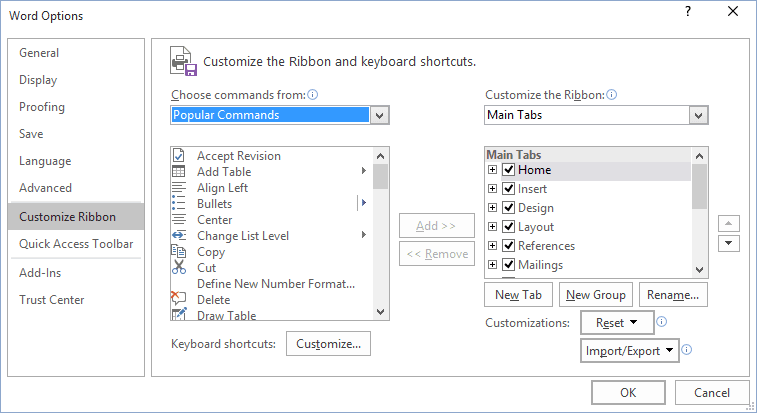Image resolution: width=757 pixels, height=413 pixels.
Task: Open the Popular Commands dropdown
Action: pos(379,115)
